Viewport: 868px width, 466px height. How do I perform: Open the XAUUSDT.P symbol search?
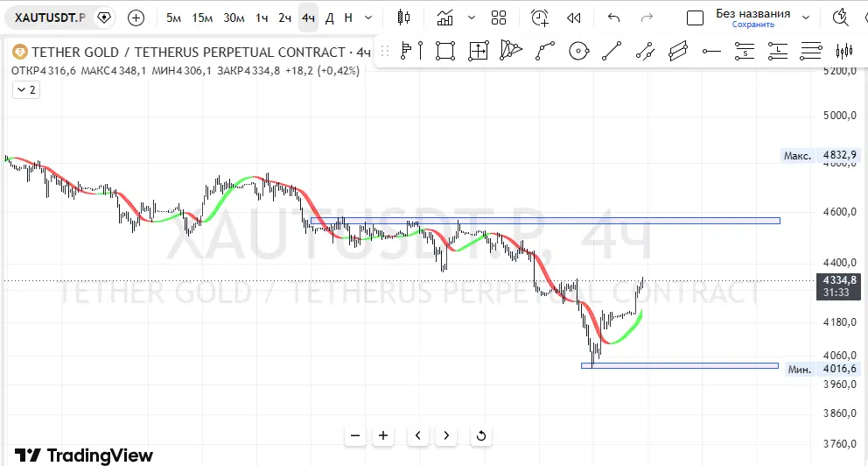50,18
